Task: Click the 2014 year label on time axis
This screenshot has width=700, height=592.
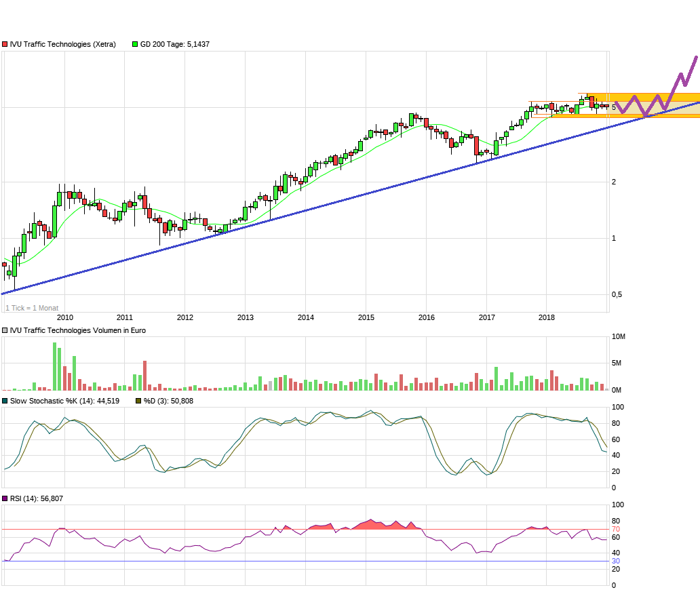Action: tap(306, 317)
